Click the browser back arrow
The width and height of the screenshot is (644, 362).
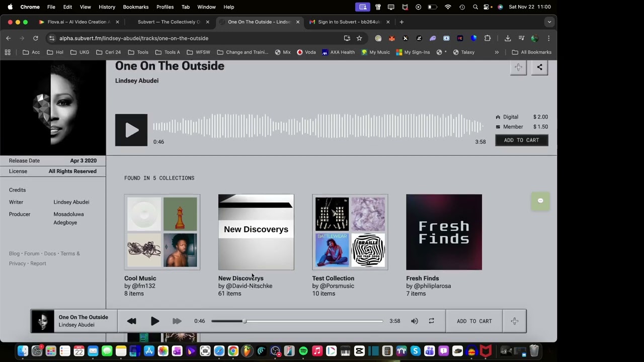point(9,38)
